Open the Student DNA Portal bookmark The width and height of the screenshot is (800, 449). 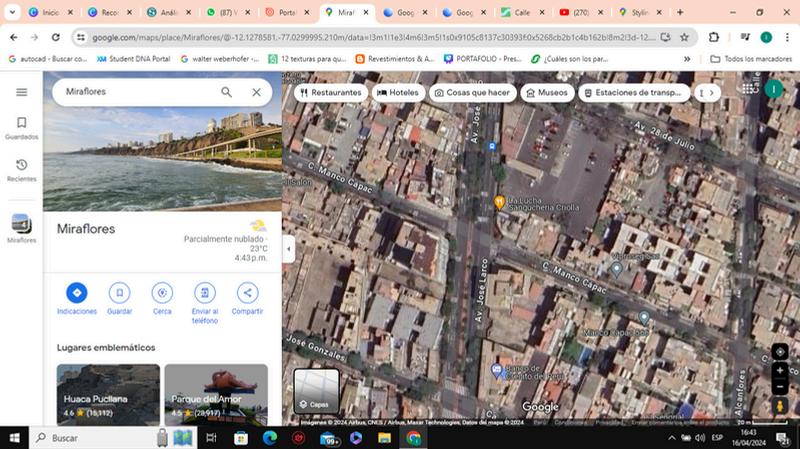pos(134,59)
